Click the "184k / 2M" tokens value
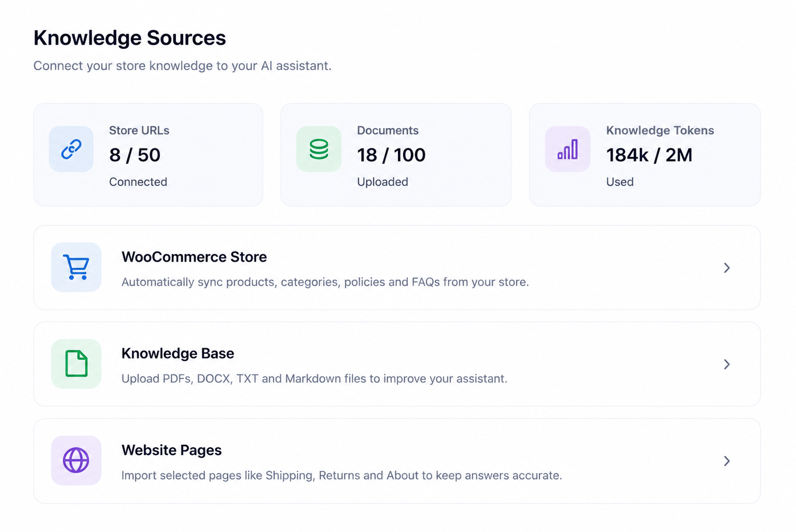 click(x=649, y=155)
